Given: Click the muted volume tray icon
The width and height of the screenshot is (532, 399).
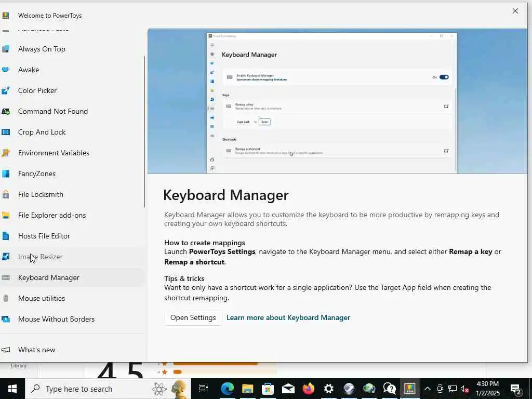Looking at the screenshot, I should (x=465, y=389).
